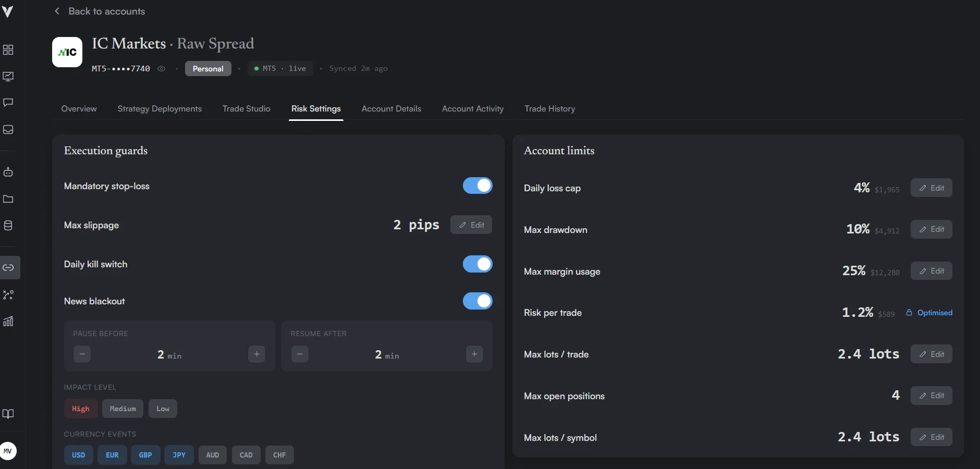Viewport: 980px width, 469px height.
Task: Open the Trade History tab
Action: pos(550,109)
